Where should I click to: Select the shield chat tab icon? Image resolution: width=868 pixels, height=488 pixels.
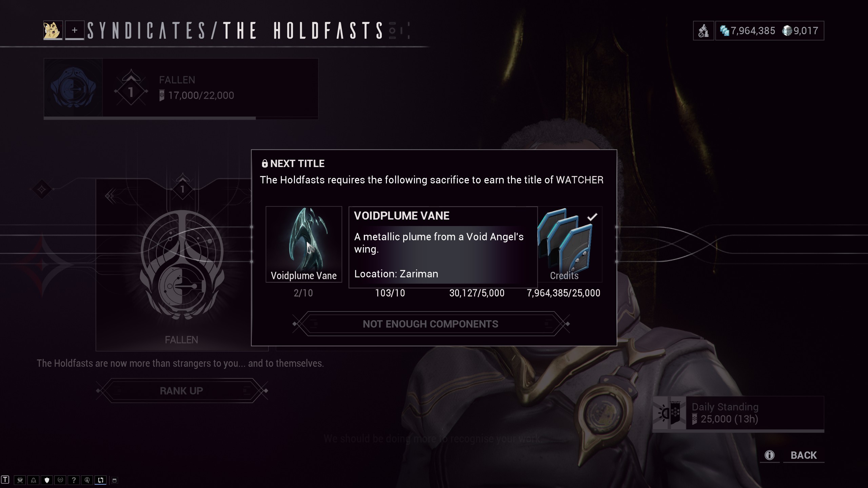click(47, 480)
